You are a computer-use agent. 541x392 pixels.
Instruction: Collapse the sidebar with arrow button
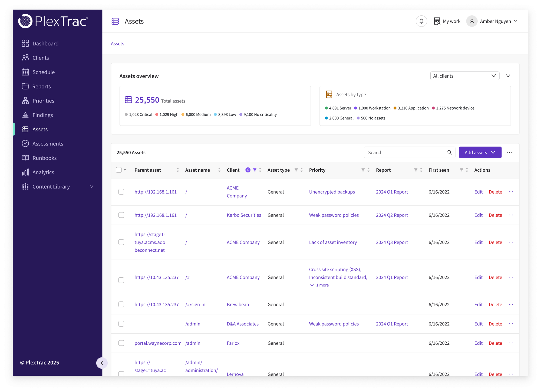click(102, 363)
